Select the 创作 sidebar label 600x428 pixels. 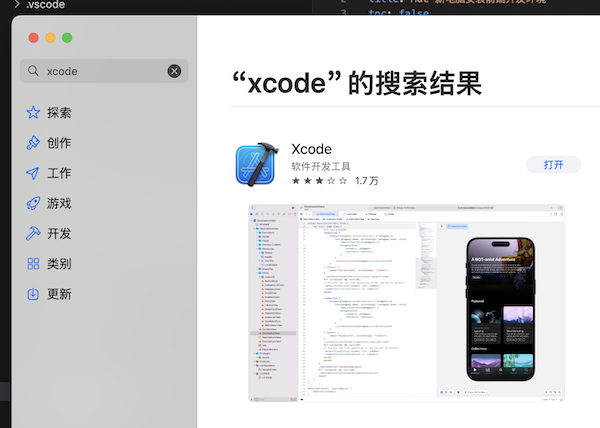click(x=59, y=143)
